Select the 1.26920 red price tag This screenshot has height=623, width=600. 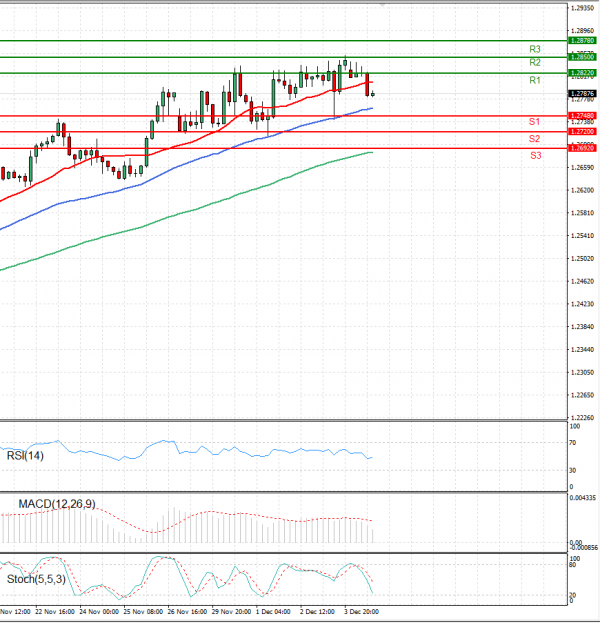(x=582, y=148)
